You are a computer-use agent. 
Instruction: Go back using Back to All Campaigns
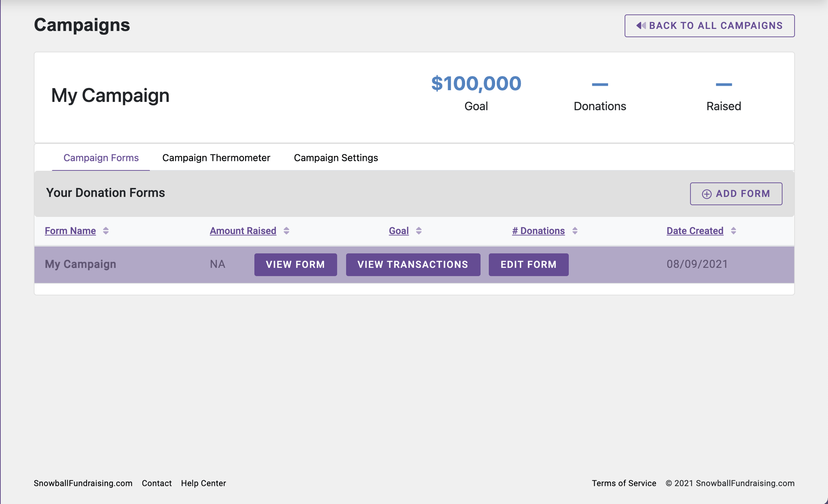click(x=709, y=25)
